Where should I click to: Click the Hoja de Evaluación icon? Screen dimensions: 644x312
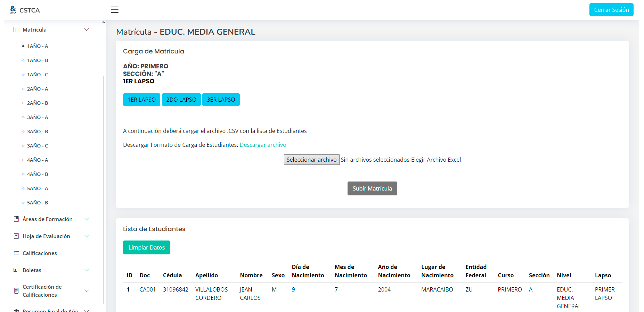coord(16,236)
